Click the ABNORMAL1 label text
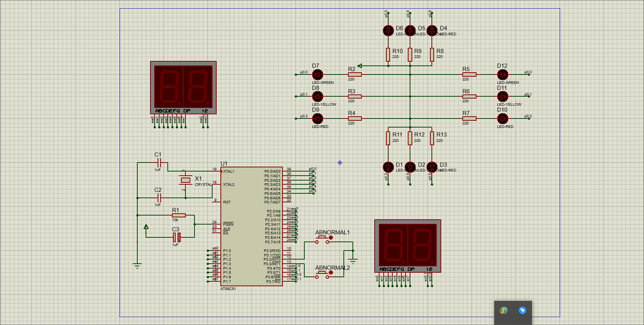The image size is (644, 325). pyautogui.click(x=333, y=232)
